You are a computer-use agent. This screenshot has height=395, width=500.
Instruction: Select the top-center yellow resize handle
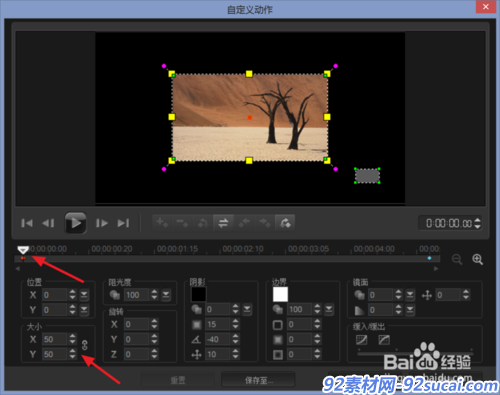pos(249,74)
